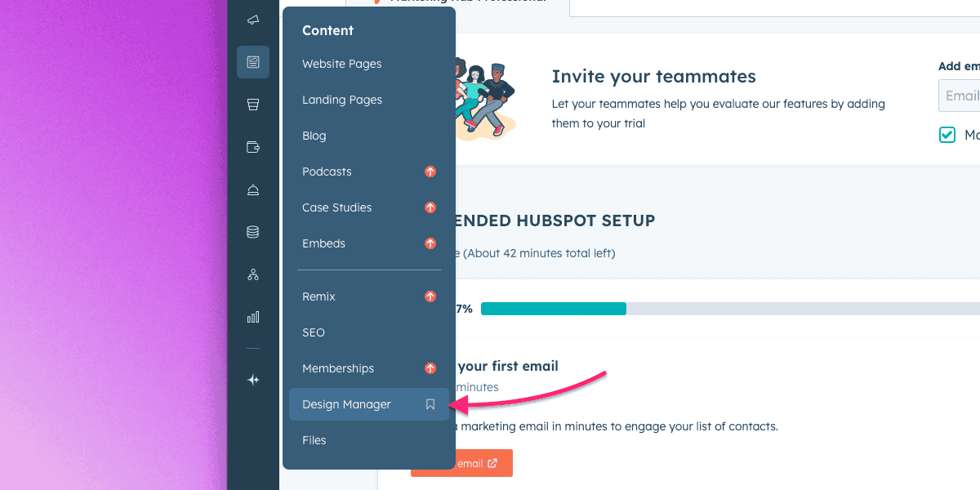The width and height of the screenshot is (980, 490).
Task: Click the Automations workflow icon in the sidebar
Action: [253, 274]
